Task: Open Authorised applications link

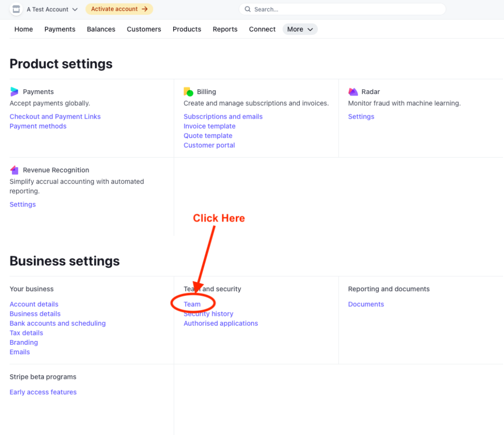Action: tap(220, 323)
